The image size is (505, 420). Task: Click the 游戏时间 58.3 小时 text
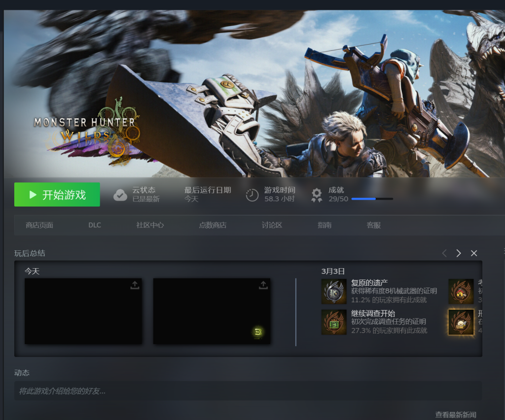click(x=280, y=194)
